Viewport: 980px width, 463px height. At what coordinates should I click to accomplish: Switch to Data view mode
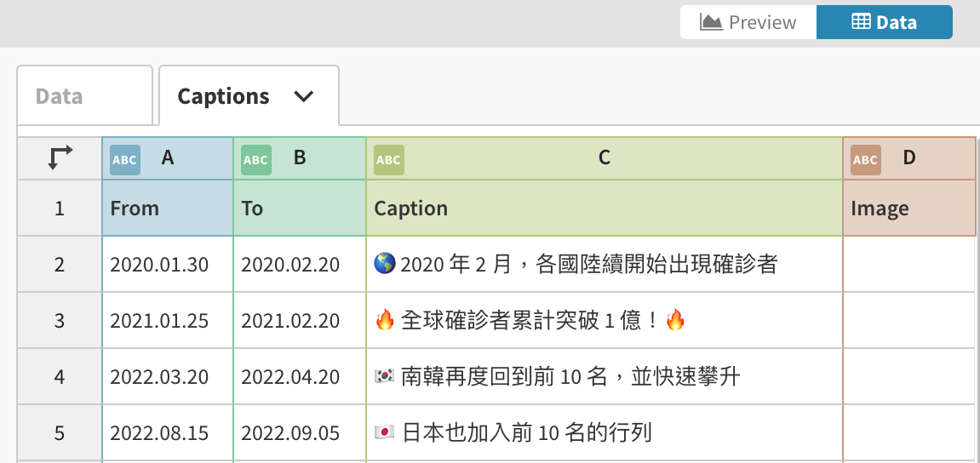coord(884,22)
